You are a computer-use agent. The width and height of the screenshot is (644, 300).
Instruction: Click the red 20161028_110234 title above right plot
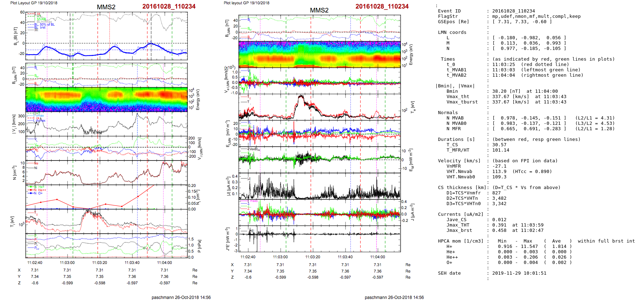point(169,6)
